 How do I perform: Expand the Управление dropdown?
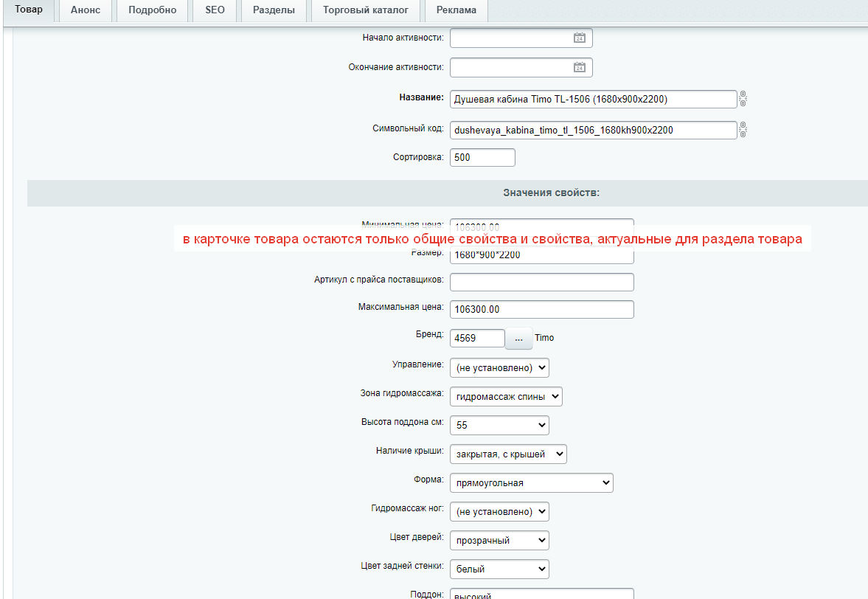pos(499,367)
